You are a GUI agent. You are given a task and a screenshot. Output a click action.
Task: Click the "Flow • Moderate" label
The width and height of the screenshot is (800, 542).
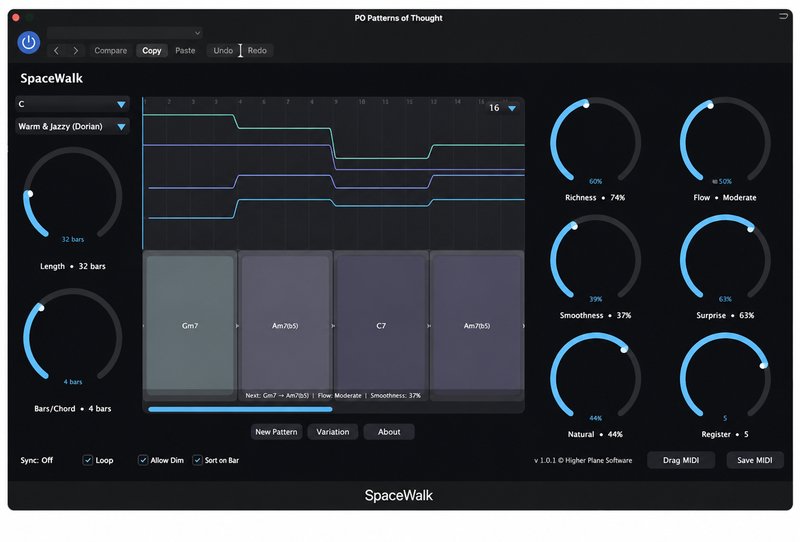(725, 198)
